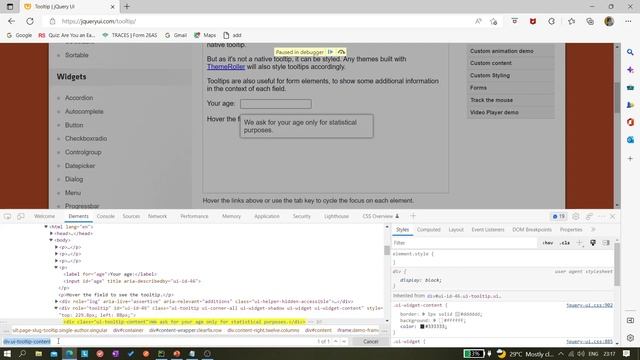Open the Favorites list icon in toolbar

(571, 21)
